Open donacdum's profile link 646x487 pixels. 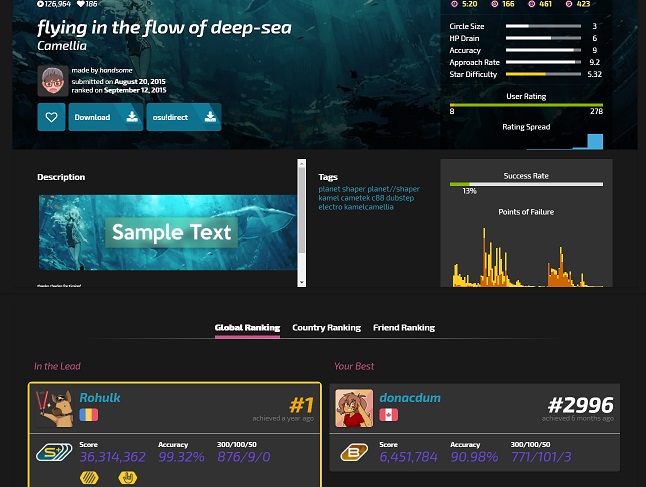click(410, 398)
